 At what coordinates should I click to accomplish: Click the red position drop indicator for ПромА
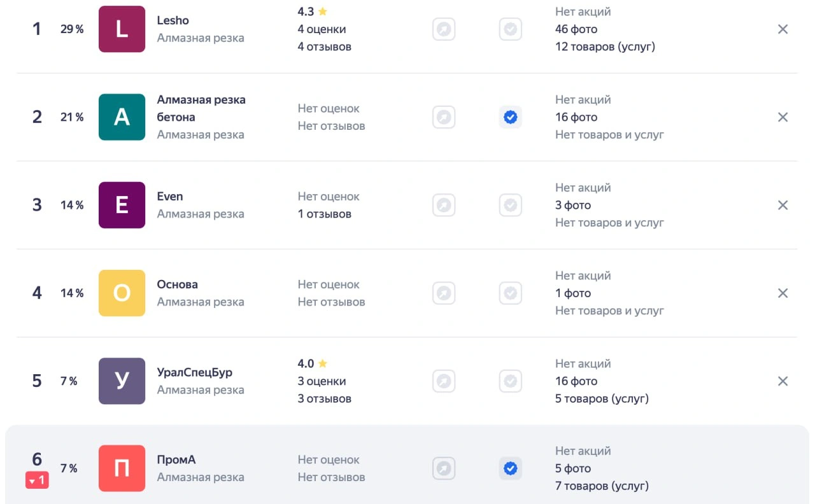coord(37,480)
